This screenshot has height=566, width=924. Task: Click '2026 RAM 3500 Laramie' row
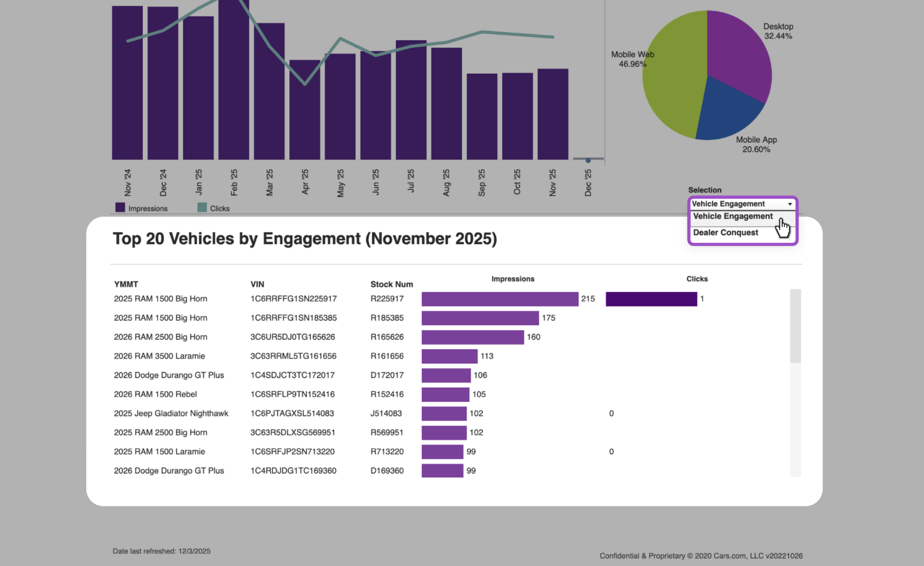(x=160, y=356)
